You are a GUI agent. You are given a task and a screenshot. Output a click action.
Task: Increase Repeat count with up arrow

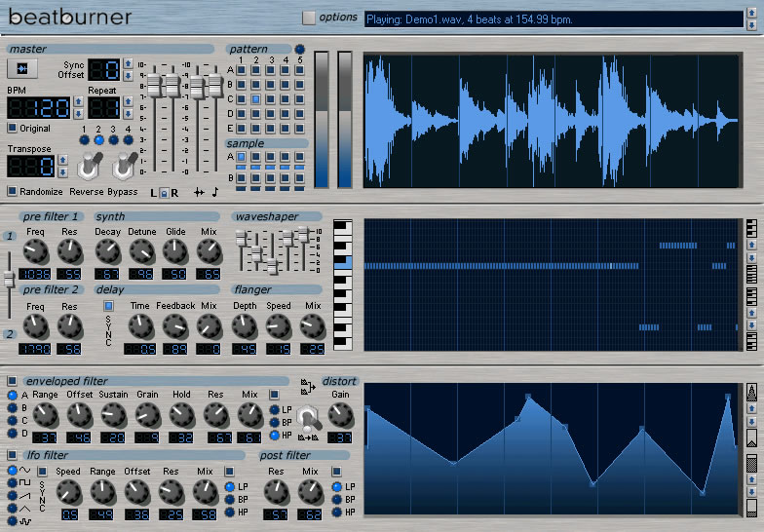128,101
